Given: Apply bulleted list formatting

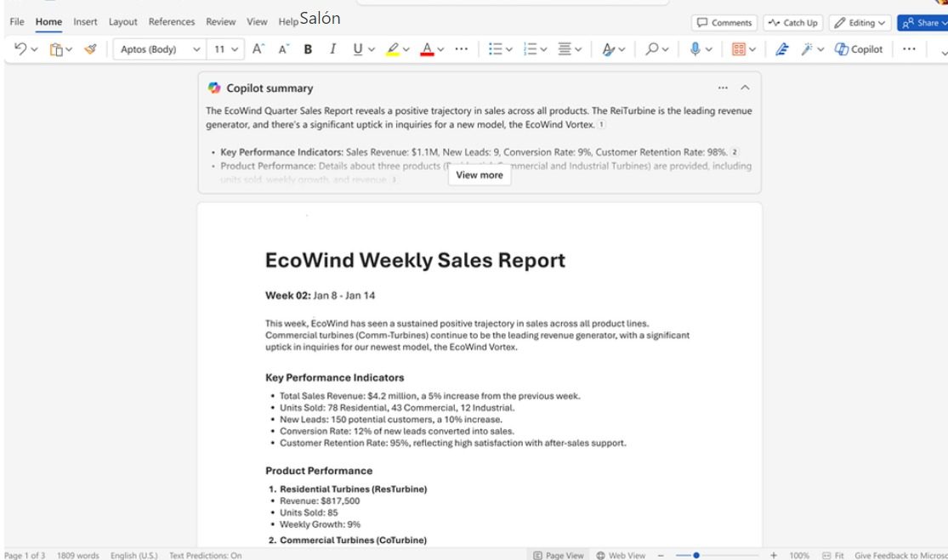Looking at the screenshot, I should click(x=495, y=49).
